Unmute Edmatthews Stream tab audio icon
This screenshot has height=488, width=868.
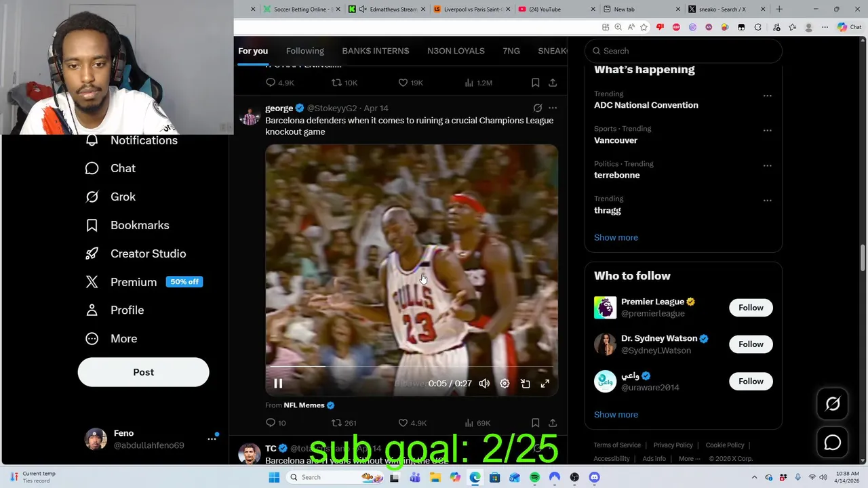(x=363, y=9)
